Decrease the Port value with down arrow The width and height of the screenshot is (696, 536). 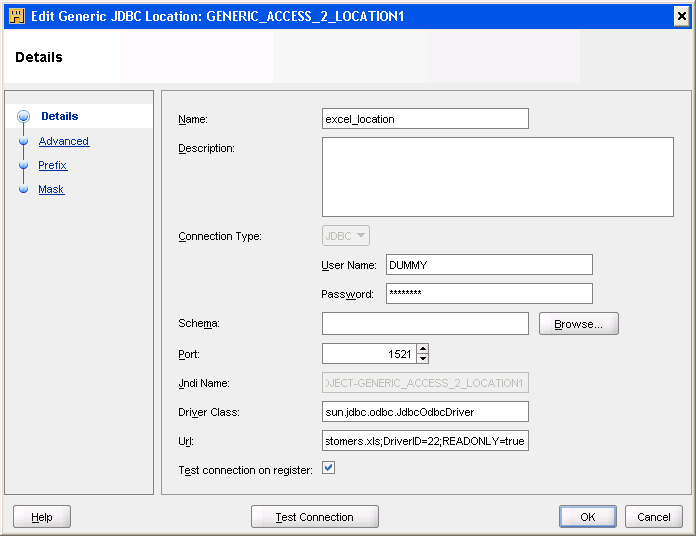click(x=422, y=358)
